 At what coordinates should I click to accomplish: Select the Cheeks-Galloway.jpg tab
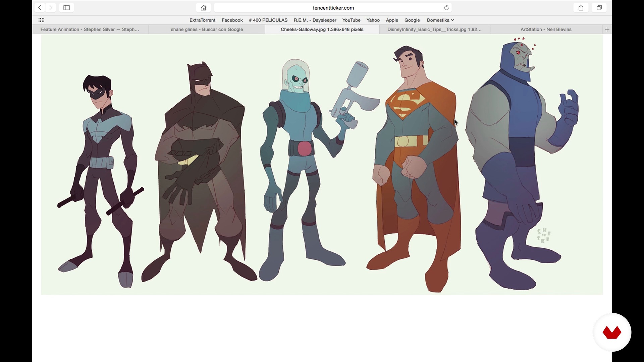tap(322, 29)
